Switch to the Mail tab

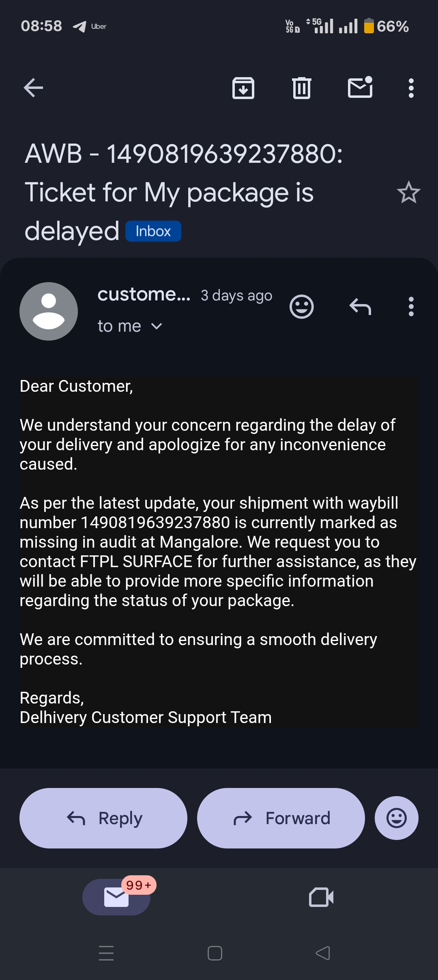point(116,897)
